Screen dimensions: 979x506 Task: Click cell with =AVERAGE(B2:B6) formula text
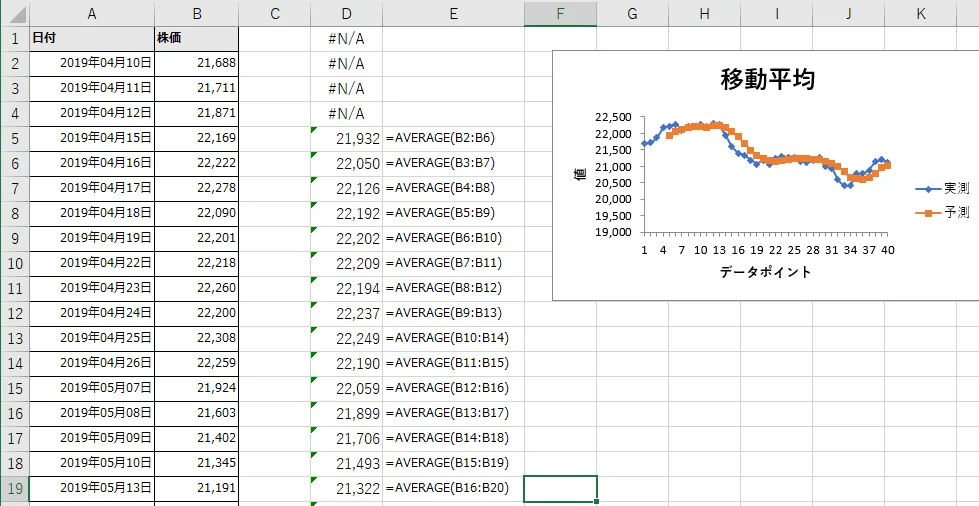tap(453, 138)
